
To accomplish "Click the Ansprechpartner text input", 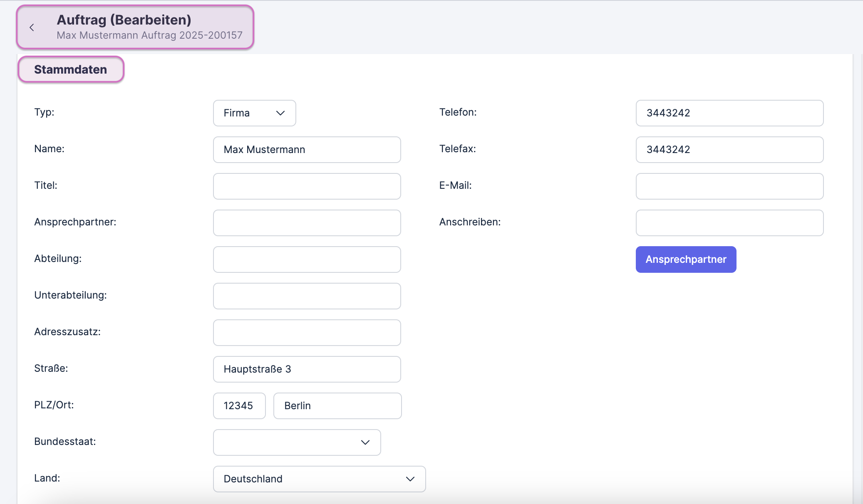I will coord(307,223).
